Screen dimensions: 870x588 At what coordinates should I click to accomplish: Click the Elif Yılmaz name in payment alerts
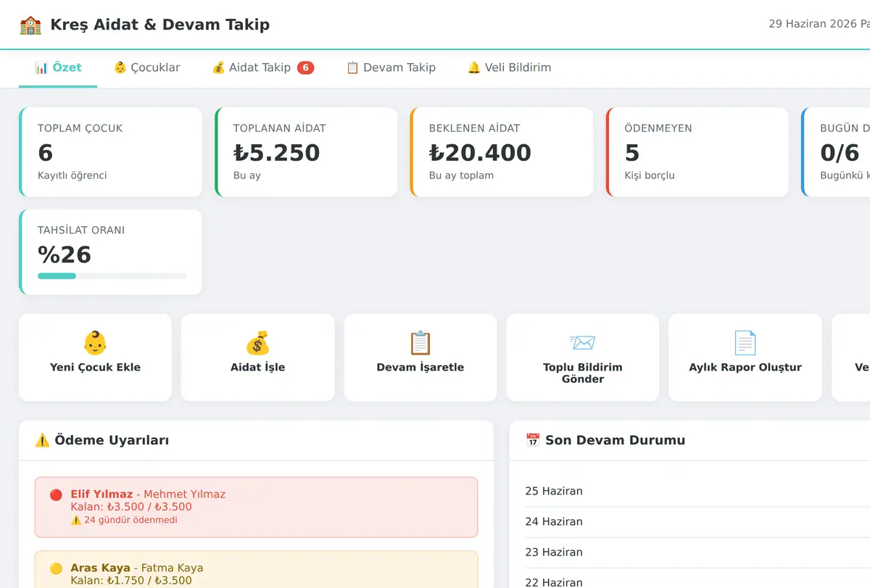click(101, 494)
